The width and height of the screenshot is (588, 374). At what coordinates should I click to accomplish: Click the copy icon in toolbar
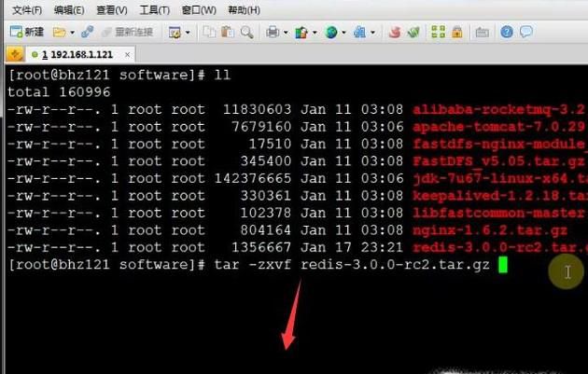tap(209, 33)
